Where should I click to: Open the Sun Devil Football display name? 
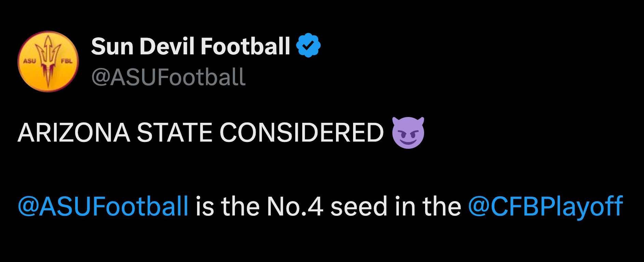click(x=191, y=46)
